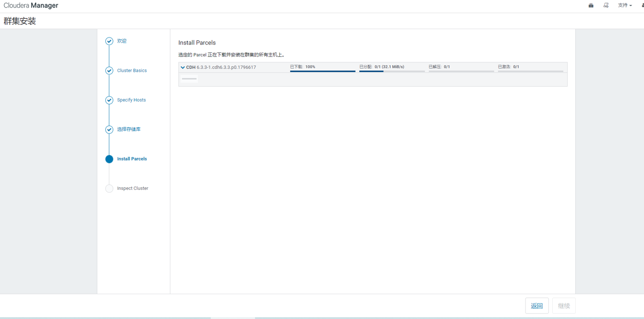Click the 选择存储库 checkmark icon
The height and width of the screenshot is (319, 644).
click(109, 130)
